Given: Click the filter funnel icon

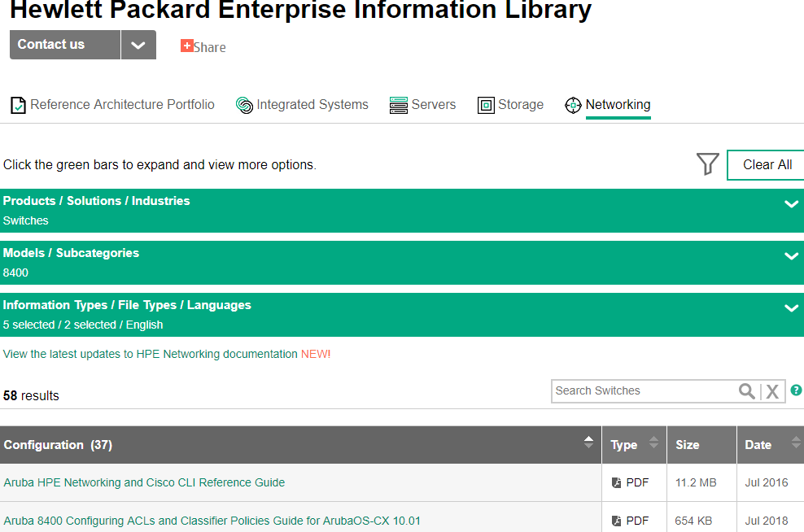Looking at the screenshot, I should (708, 164).
